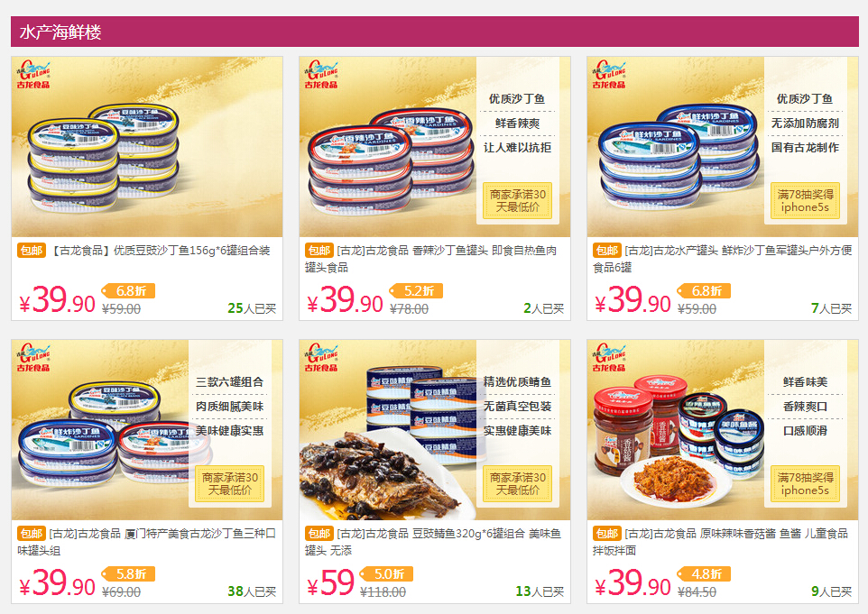Click the 商家承诺30天最低价 label on 香辣沙丁鱼
This screenshot has height=614, width=868.
click(517, 201)
